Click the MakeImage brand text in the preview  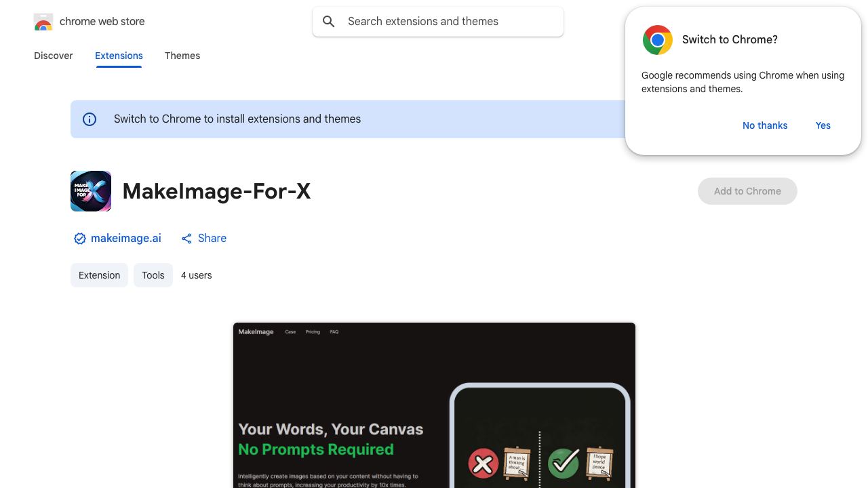[x=256, y=332]
